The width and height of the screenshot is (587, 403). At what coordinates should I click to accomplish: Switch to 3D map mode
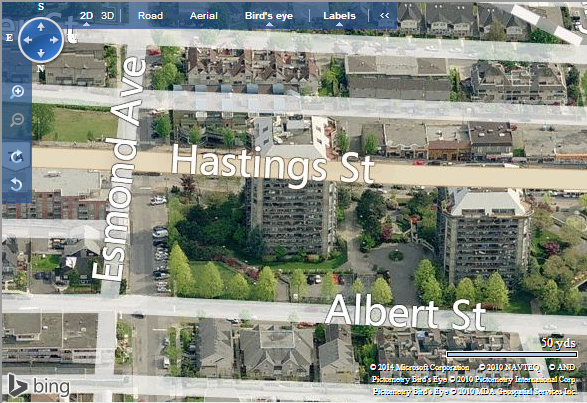coord(107,16)
